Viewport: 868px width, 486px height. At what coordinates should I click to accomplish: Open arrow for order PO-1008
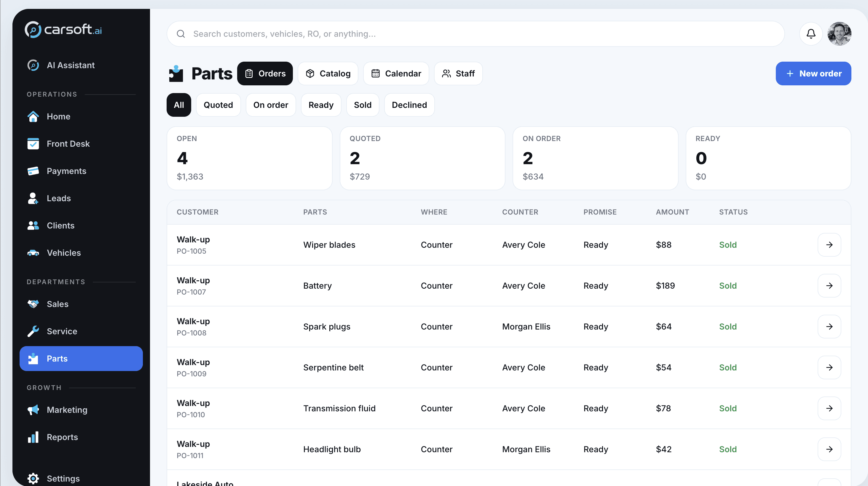829,327
